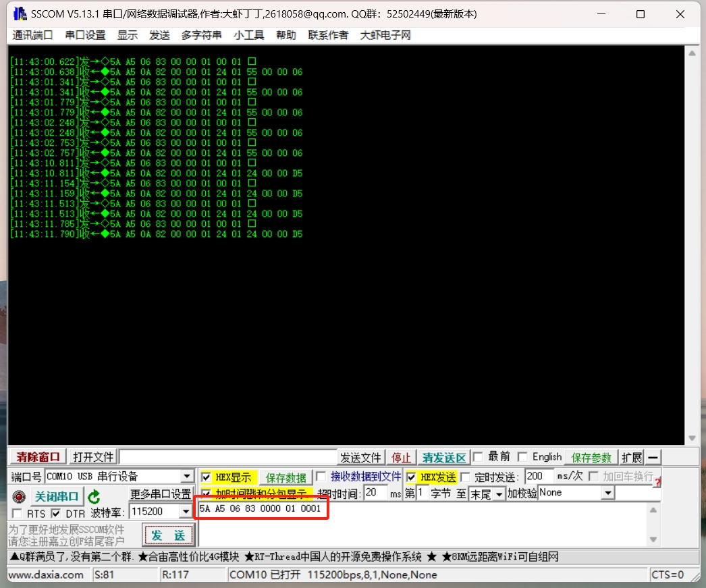Open the 显示 menu

point(128,35)
